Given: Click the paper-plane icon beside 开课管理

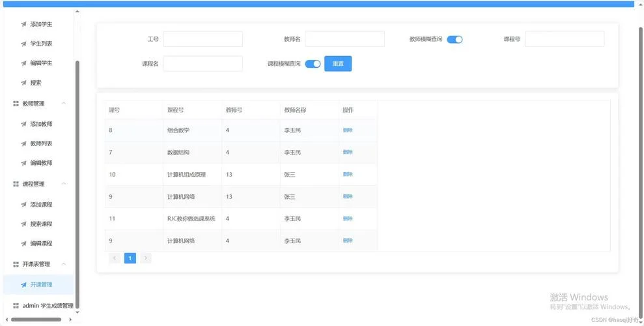Looking at the screenshot, I should 24,284.
